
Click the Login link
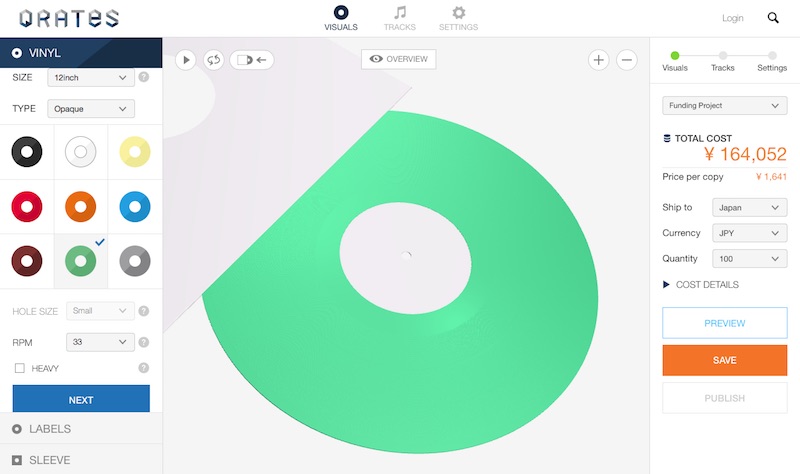[733, 18]
